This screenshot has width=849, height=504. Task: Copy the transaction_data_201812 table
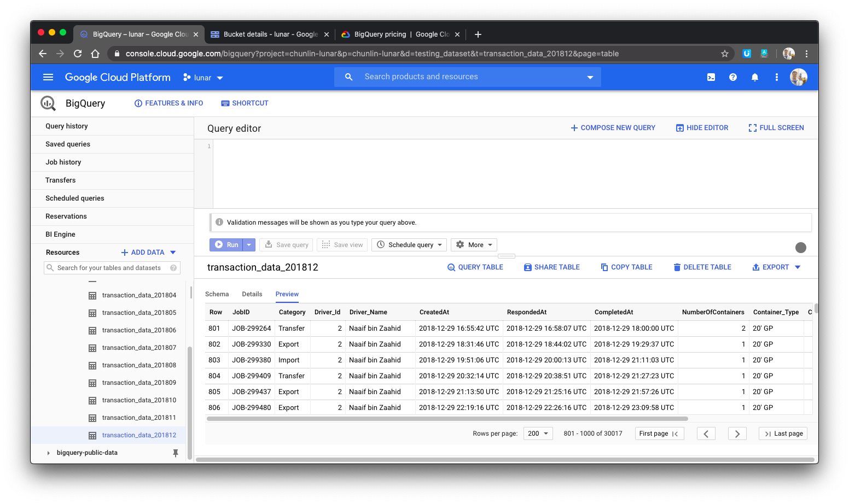point(626,267)
